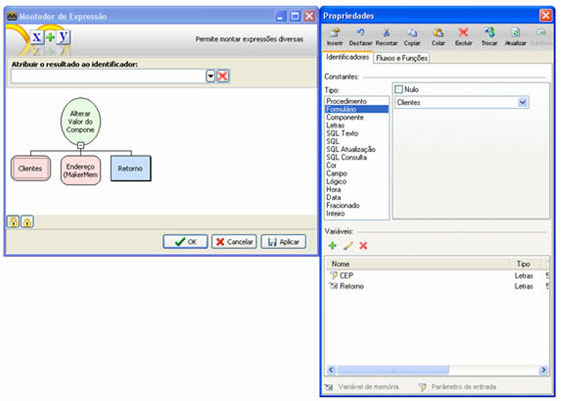This screenshot has height=401, width=561.
Task: Toggle the Nulo checkbox
Action: click(x=399, y=89)
